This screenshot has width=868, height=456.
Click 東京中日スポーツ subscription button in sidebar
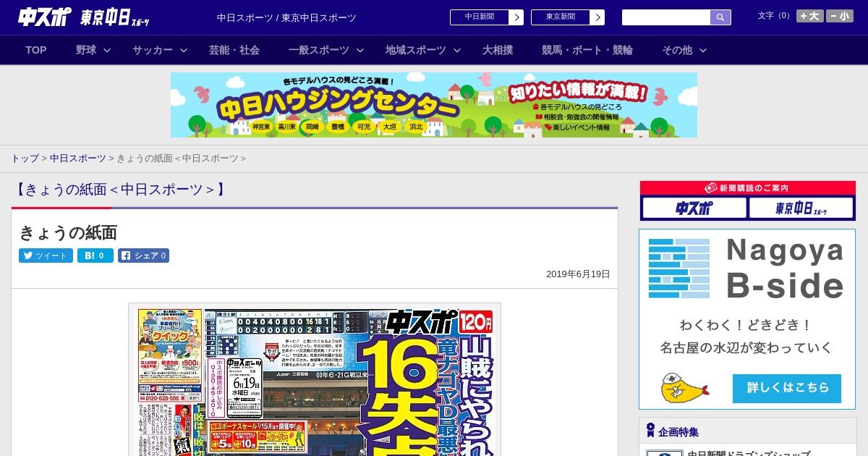(x=801, y=208)
